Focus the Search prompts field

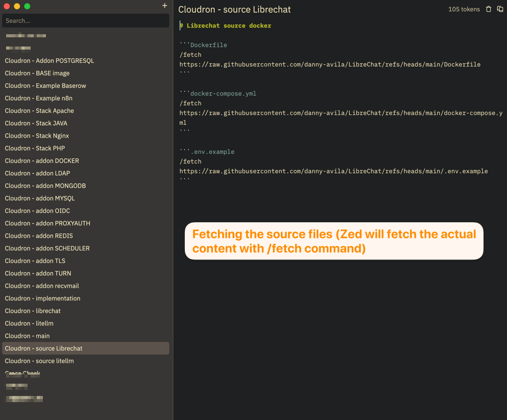tap(86, 21)
